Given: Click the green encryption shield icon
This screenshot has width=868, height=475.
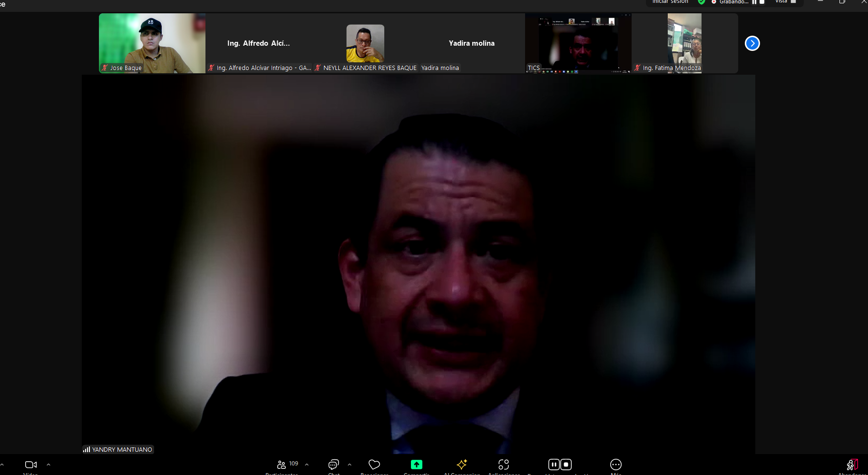Looking at the screenshot, I should (701, 2).
